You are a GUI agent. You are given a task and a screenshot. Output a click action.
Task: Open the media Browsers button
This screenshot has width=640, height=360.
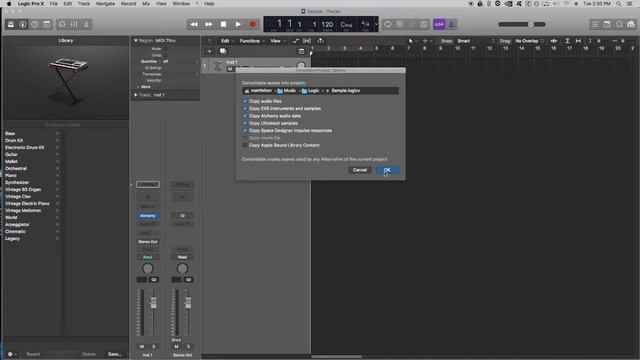point(631,24)
